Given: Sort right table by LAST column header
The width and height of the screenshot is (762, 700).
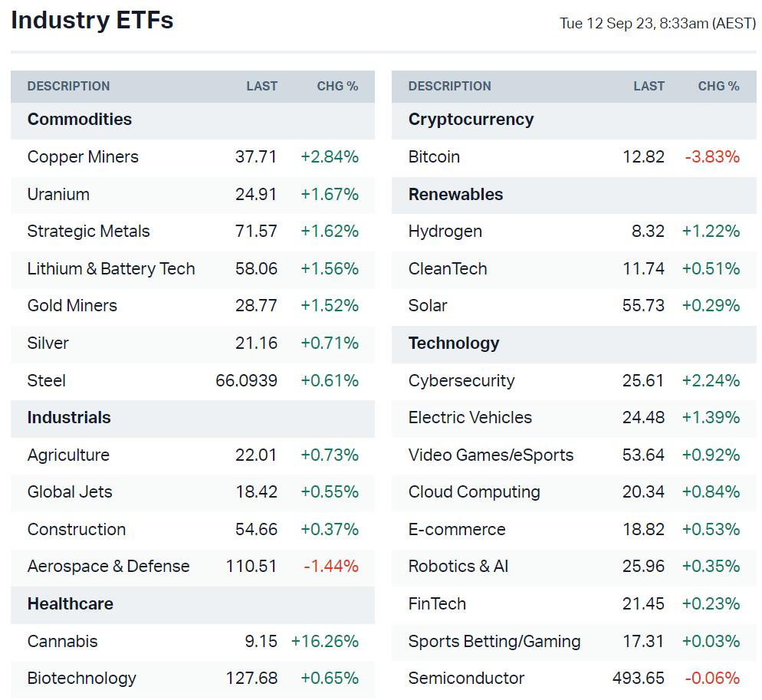Looking at the screenshot, I should [x=649, y=87].
